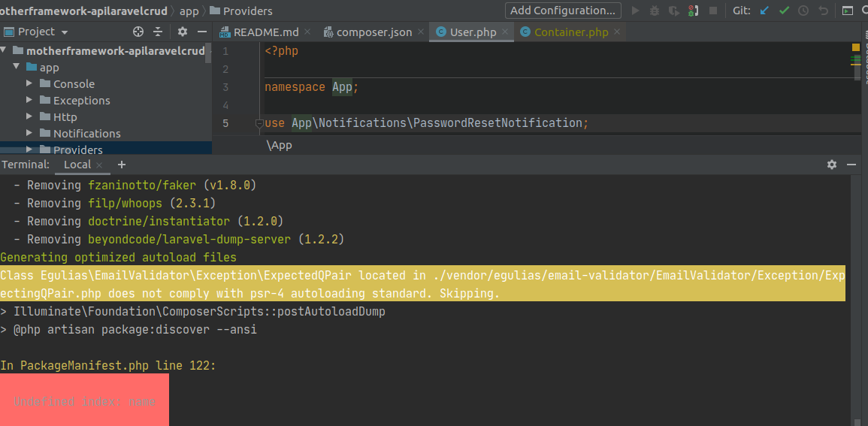This screenshot has height=426, width=868.
Task: Click the yellow inspection warning indicator
Action: click(855, 47)
